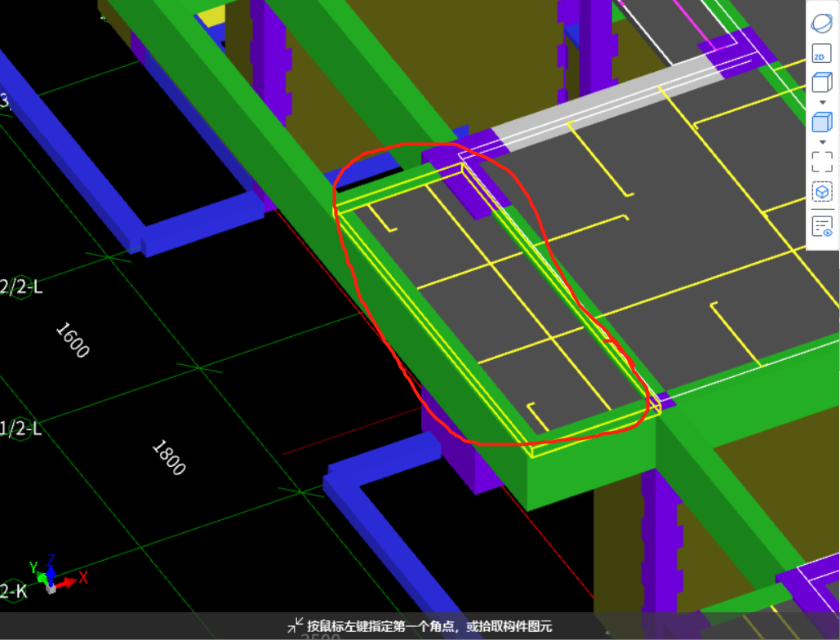Click the wireframe cube view icon

[x=821, y=84]
